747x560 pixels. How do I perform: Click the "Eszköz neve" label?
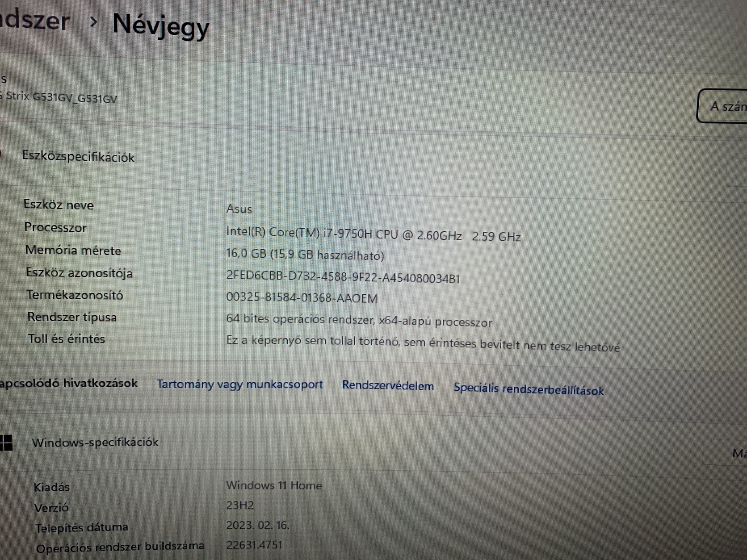[x=59, y=205]
